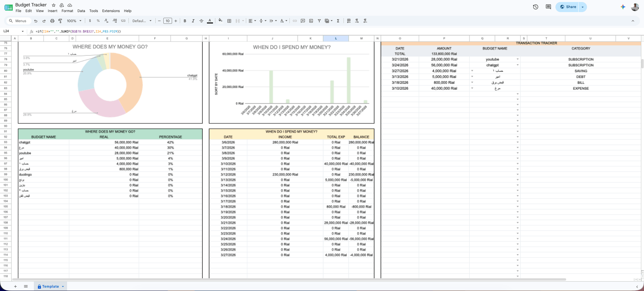Star the Budget Tracker document
This screenshot has width=644, height=291.
(54, 5)
